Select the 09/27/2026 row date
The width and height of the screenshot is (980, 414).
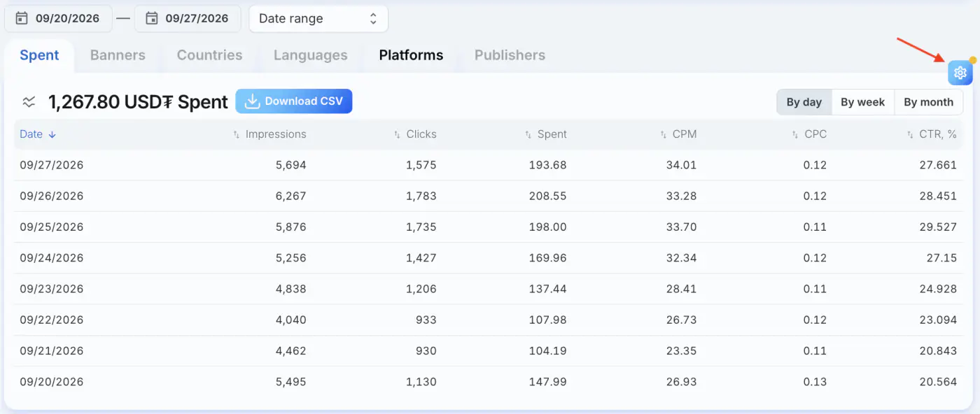pos(52,165)
